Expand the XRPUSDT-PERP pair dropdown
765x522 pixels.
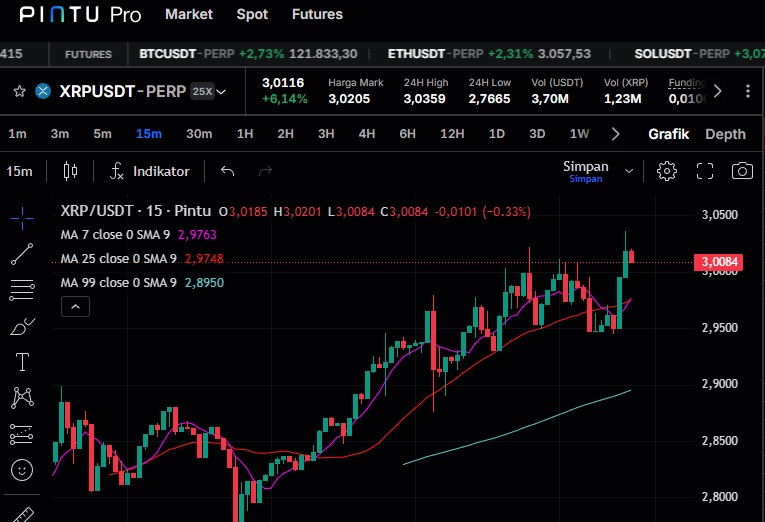point(221,92)
